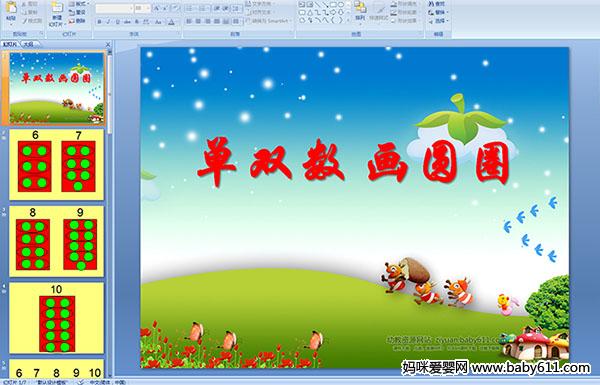The image size is (600, 385).
Task: Toggle Underline formatting in font group
Action: (117, 22)
